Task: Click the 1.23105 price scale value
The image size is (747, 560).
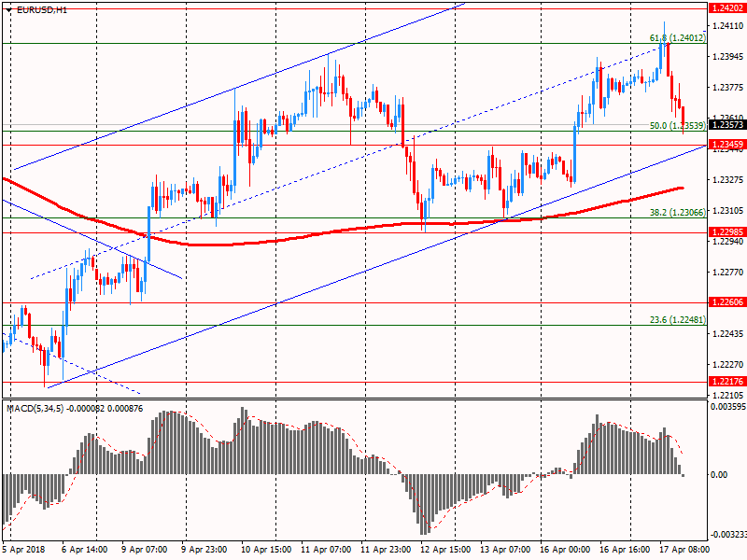Action: tap(727, 211)
